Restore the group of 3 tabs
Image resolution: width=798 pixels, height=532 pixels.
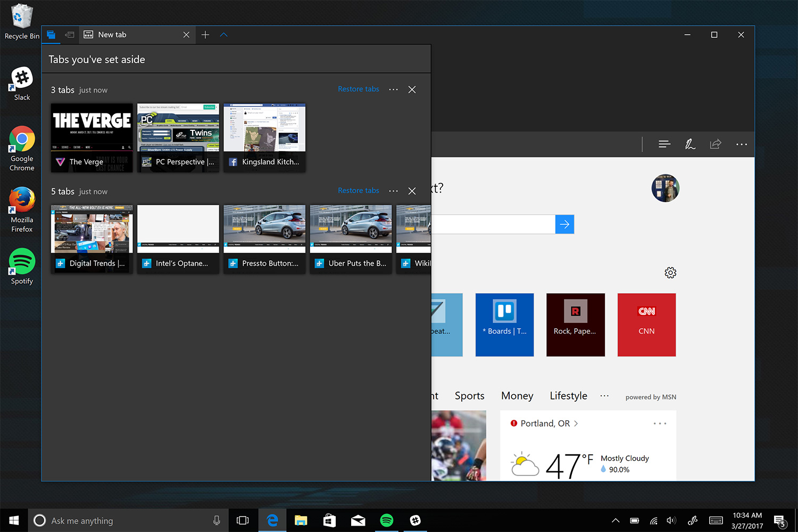(x=359, y=89)
